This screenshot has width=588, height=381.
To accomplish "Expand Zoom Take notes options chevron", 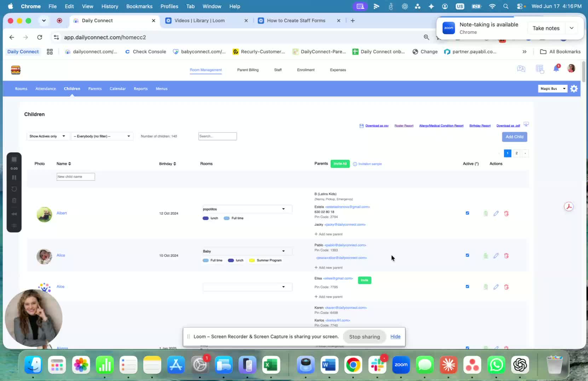I will [571, 28].
